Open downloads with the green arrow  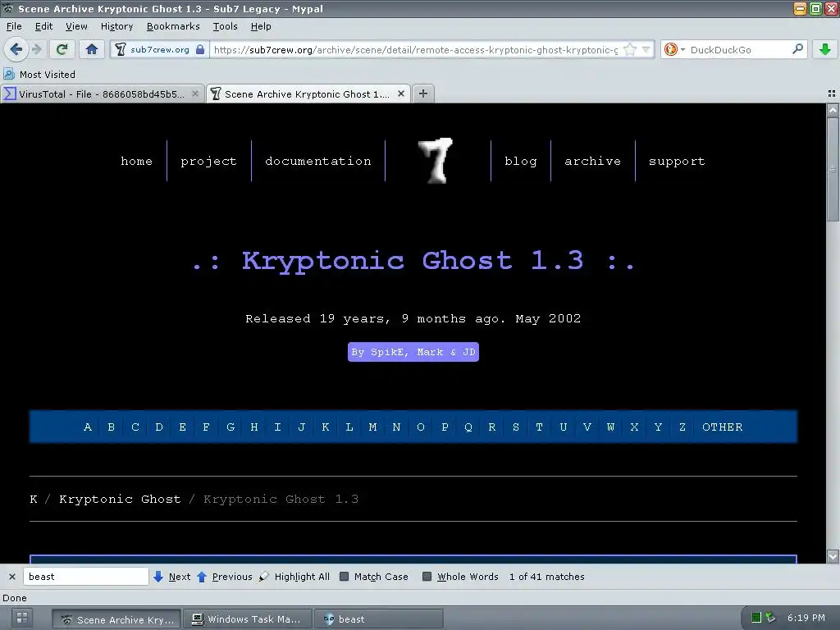825,50
